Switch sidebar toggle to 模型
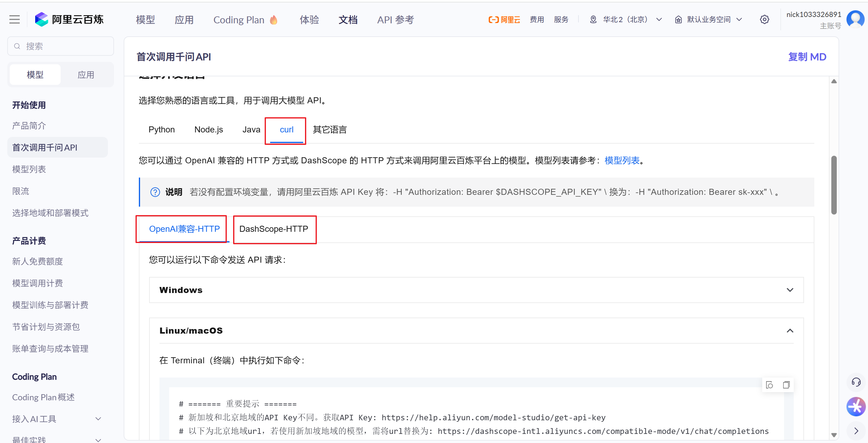The image size is (868, 443). 35,75
